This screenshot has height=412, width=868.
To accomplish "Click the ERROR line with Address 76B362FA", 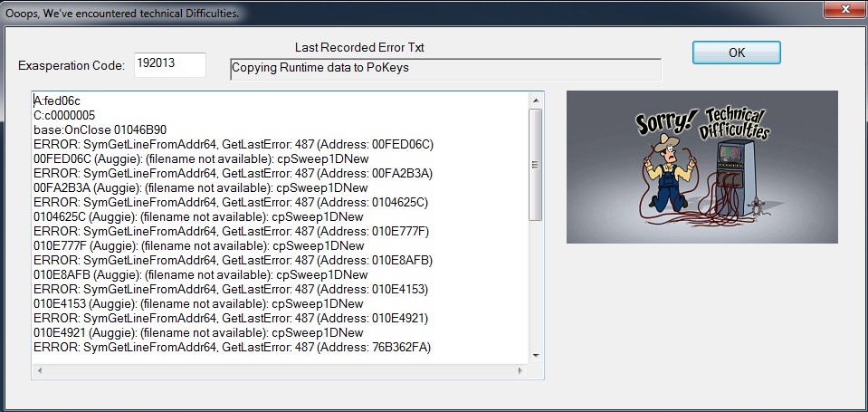I will pos(232,348).
